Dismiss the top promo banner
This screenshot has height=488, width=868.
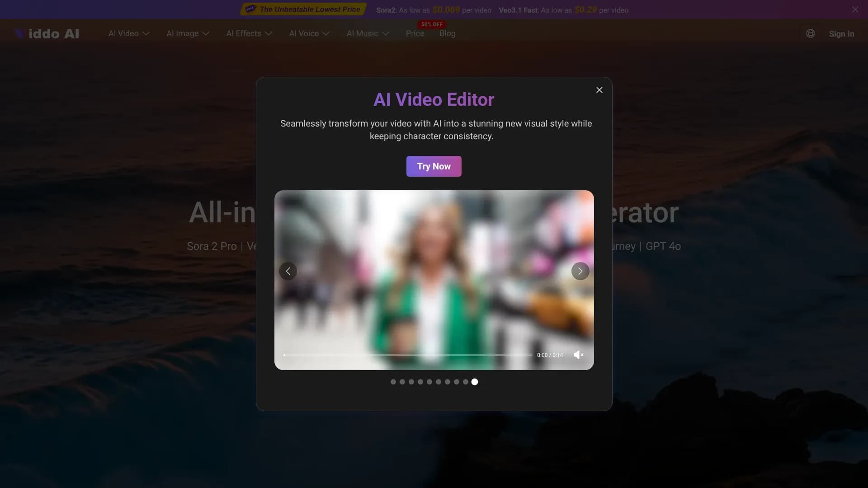pos(855,9)
